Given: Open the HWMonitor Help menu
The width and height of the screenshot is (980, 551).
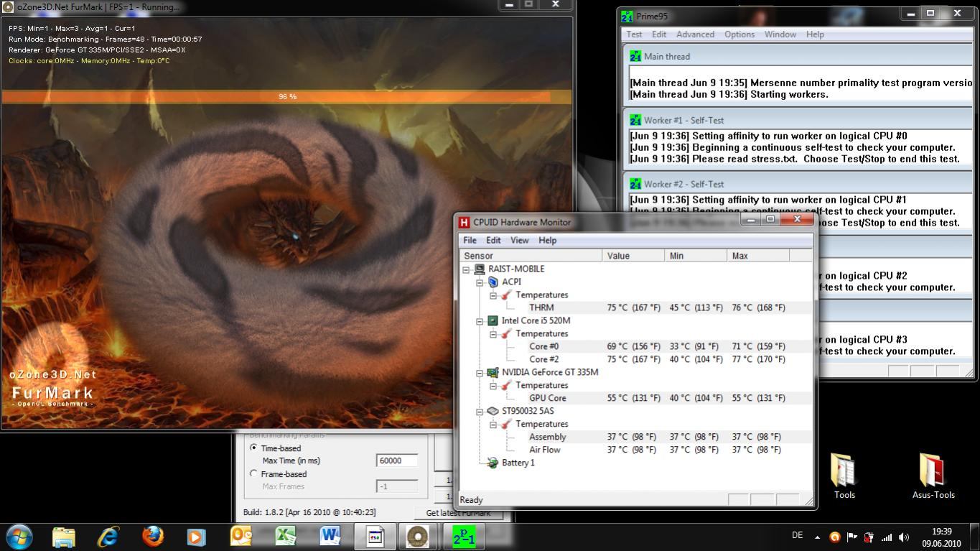Looking at the screenshot, I should point(547,240).
